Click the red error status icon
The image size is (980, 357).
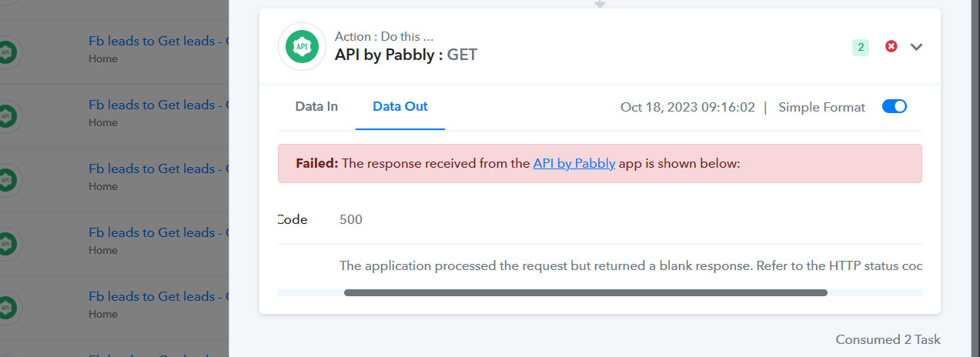pos(891,47)
